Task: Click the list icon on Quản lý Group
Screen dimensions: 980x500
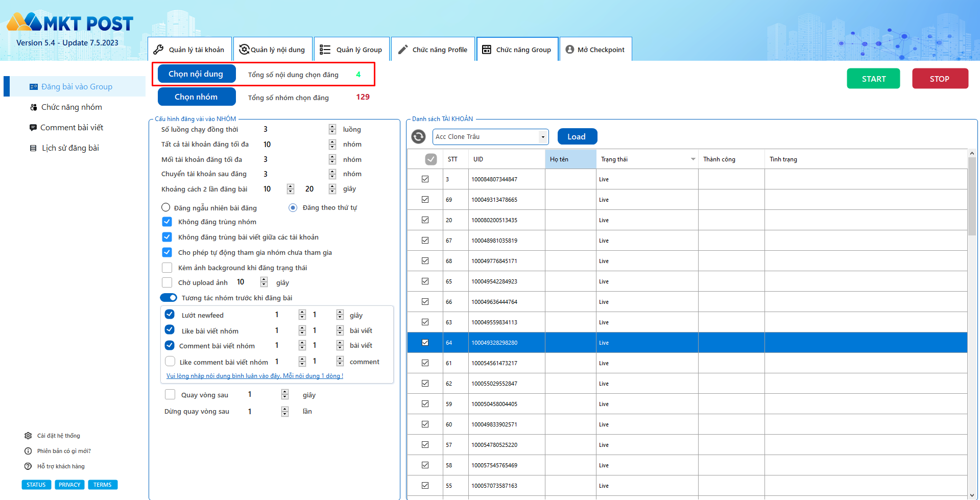Action: tap(325, 50)
